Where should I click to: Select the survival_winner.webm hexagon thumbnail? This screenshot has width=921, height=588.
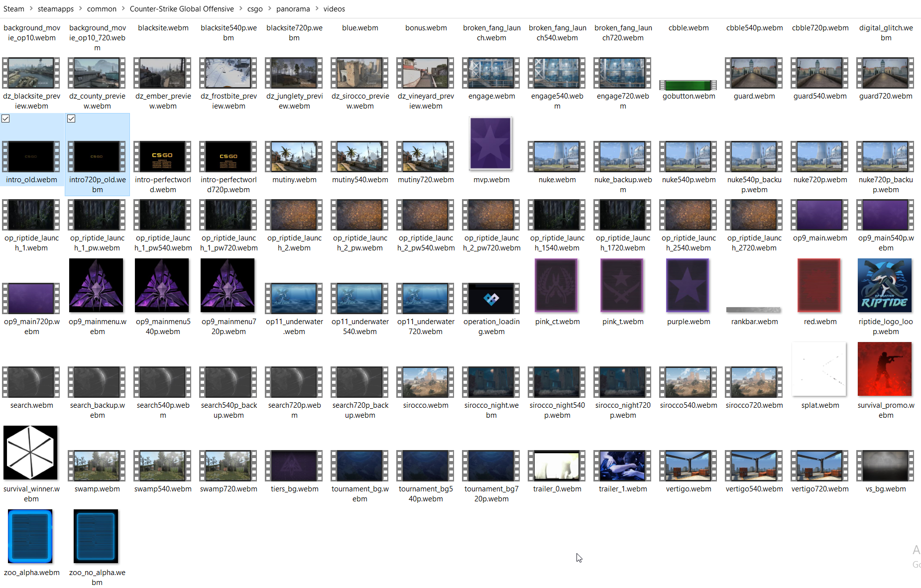point(30,453)
